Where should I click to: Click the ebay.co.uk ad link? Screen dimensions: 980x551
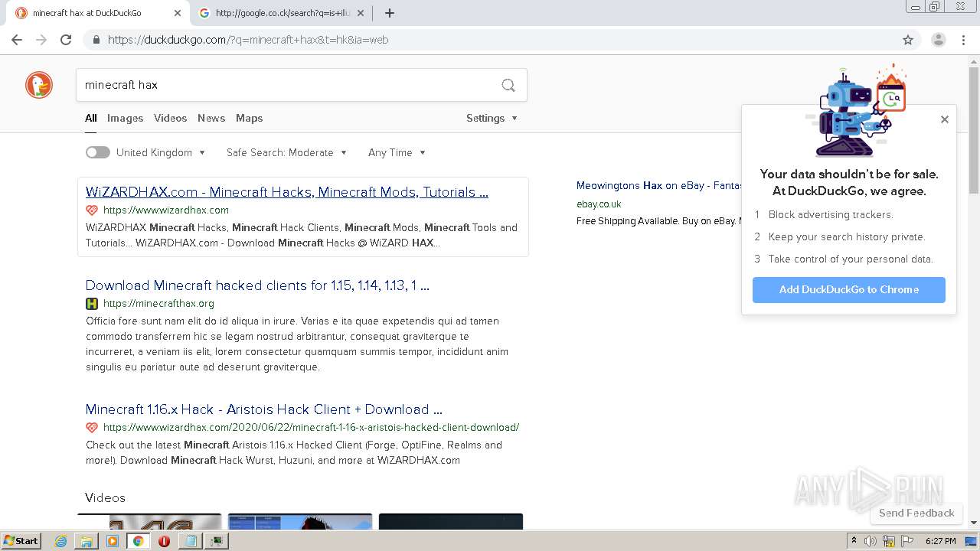point(599,204)
